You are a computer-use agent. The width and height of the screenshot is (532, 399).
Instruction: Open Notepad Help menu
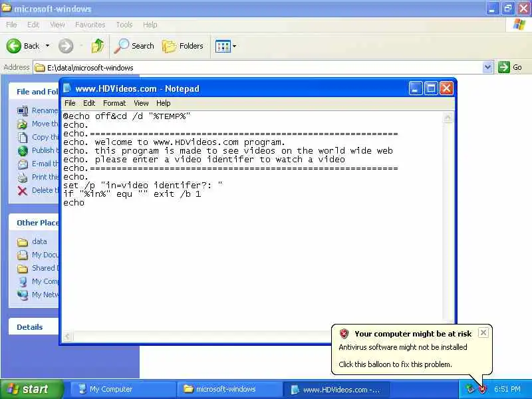pyautogui.click(x=163, y=103)
